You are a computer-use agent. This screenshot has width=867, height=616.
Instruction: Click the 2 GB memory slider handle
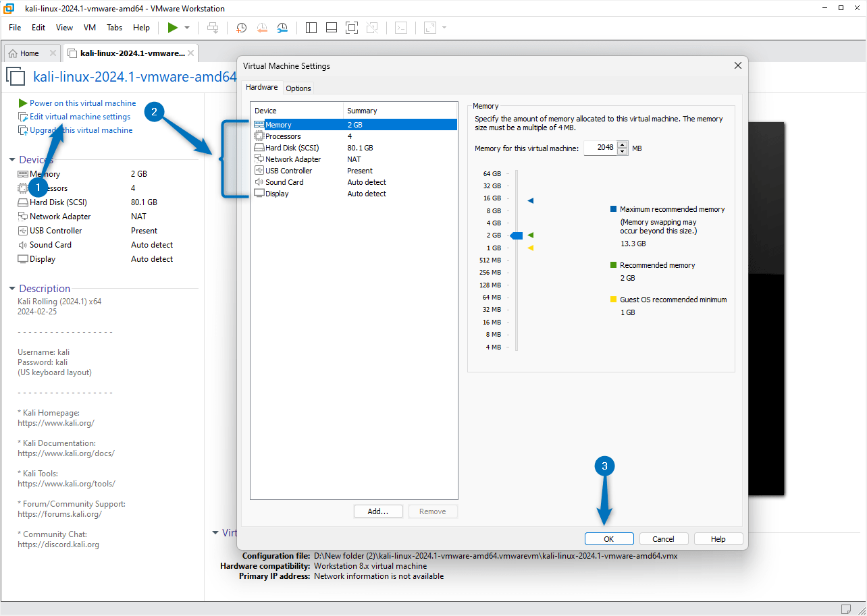[x=516, y=235]
